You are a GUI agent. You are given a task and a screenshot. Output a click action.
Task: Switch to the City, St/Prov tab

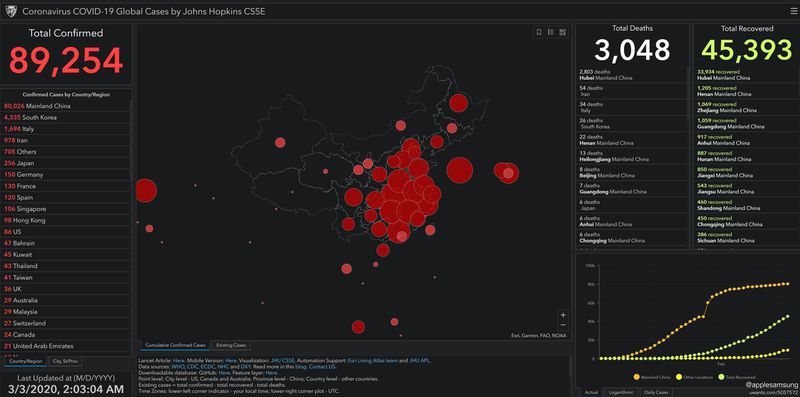pos(66,361)
